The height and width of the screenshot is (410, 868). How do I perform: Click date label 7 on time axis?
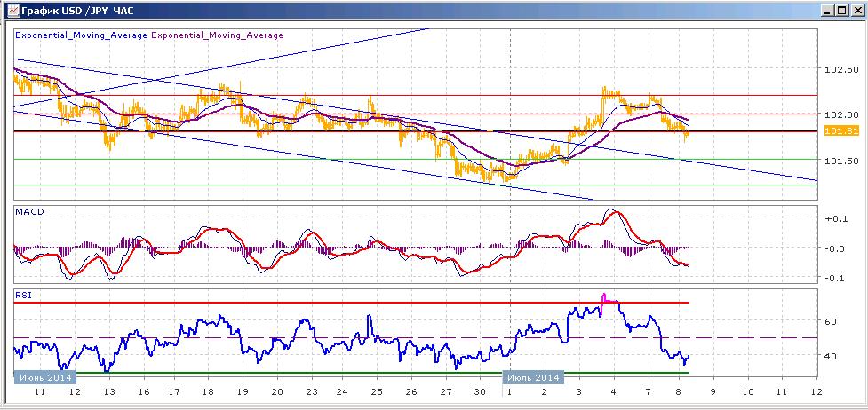click(x=649, y=391)
